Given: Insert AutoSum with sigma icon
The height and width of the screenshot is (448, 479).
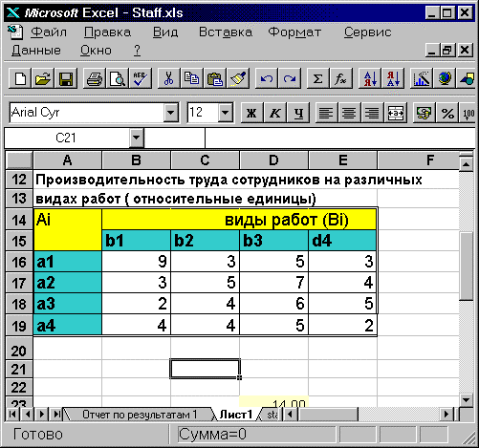Looking at the screenshot, I should [317, 78].
